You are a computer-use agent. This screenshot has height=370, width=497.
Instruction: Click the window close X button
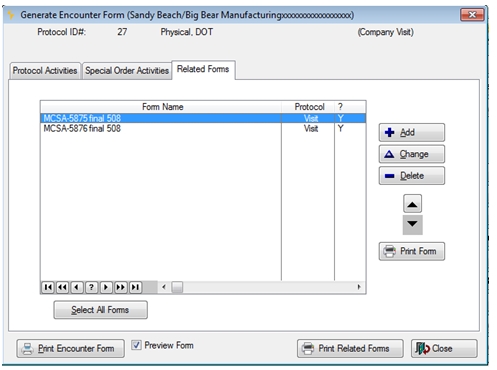tap(472, 15)
